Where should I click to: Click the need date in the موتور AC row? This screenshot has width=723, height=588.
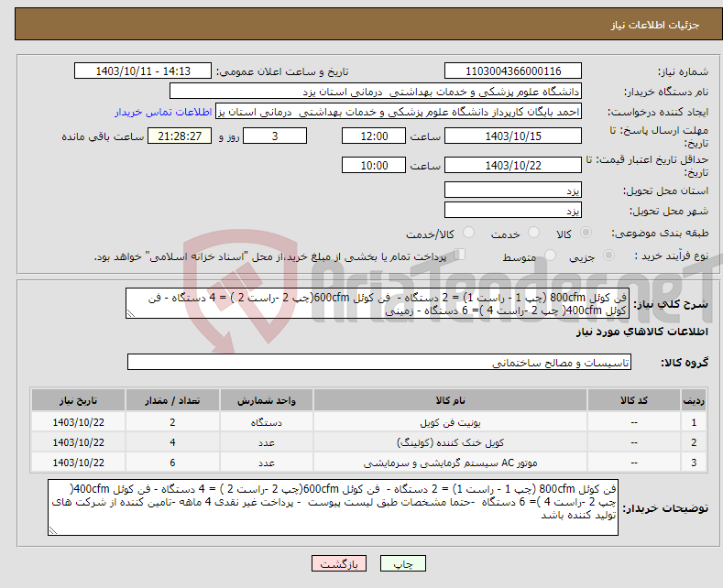tap(79, 463)
